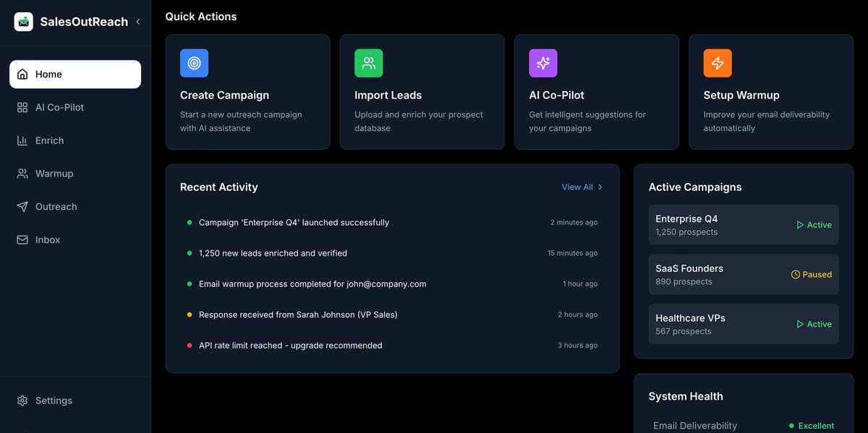The image size is (868, 433).
Task: Click the purple AI Co-Pilot sparkle icon
Action: (x=542, y=63)
